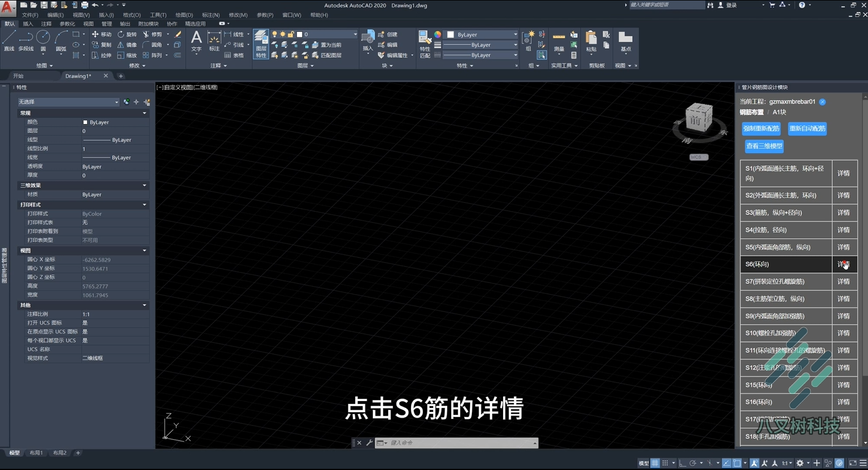The height and width of the screenshot is (470, 868).
Task: Open the 格式(O) menu
Action: (132, 15)
